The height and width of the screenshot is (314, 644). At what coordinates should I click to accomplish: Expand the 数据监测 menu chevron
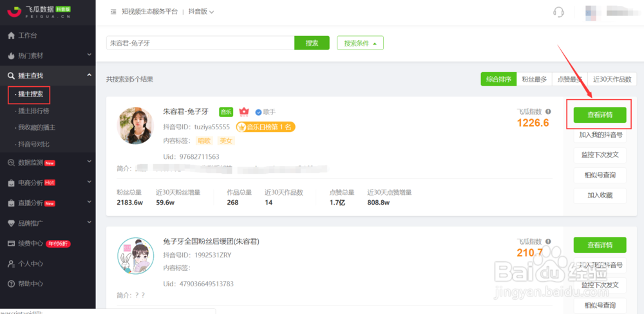[89, 162]
